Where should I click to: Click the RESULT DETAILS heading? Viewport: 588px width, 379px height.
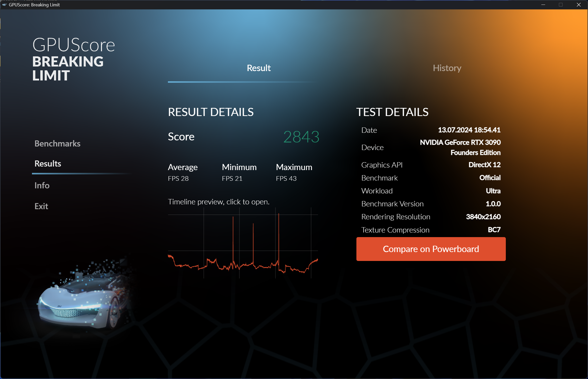tap(210, 112)
